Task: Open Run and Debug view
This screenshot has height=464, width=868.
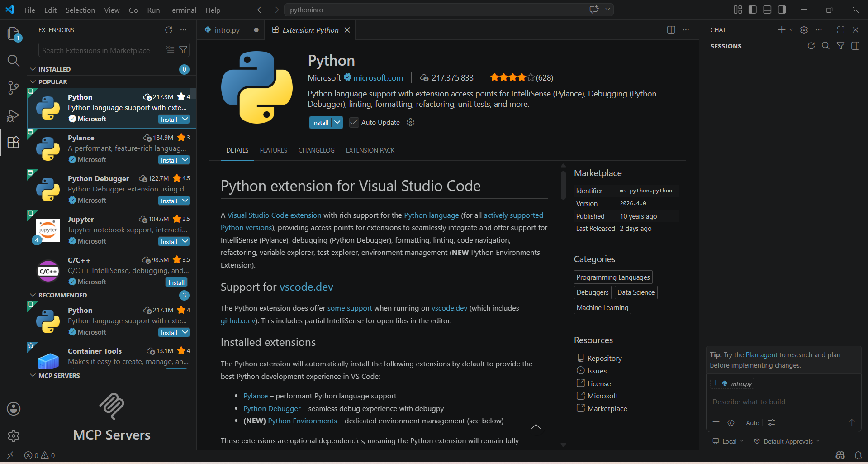Action: [14, 115]
